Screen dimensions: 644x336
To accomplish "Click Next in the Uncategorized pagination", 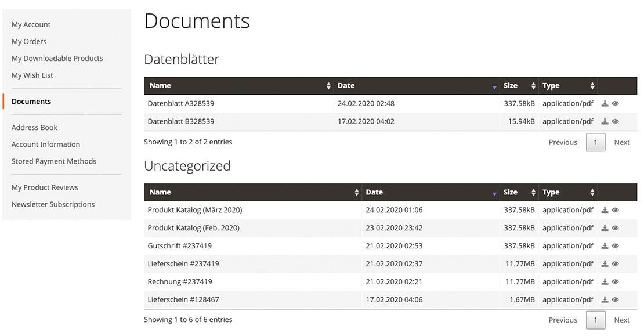I will 621,320.
